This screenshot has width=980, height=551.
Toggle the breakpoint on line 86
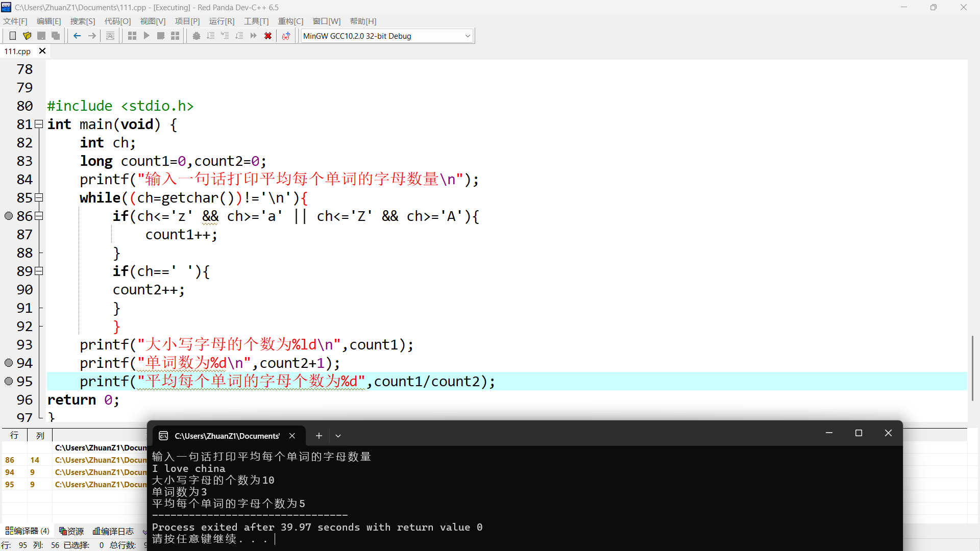pos(9,216)
